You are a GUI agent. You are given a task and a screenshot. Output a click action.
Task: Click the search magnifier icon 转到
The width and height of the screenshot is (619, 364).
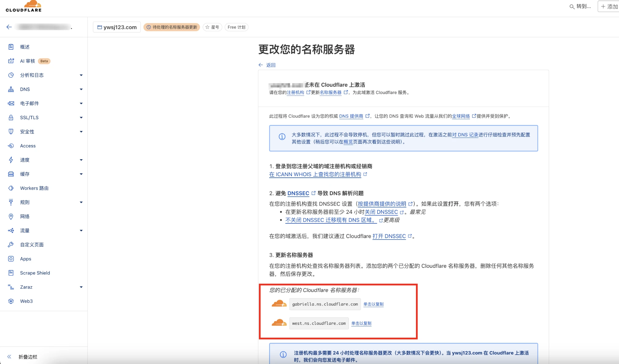pos(572,6)
